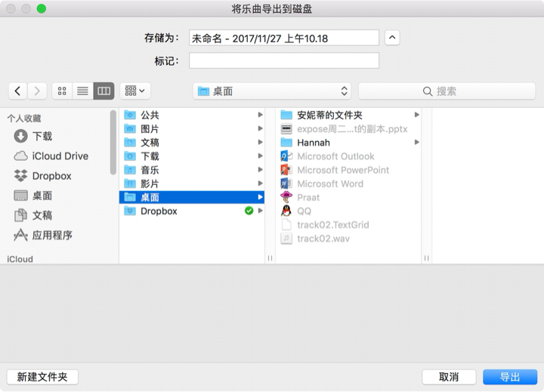Go back with the left chevron button

[17, 91]
